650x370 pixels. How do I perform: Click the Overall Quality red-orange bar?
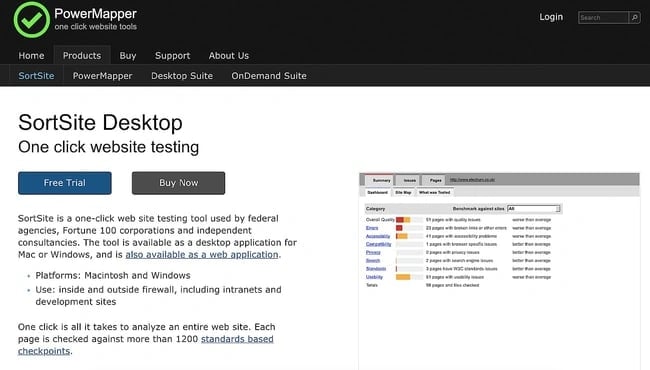(403, 220)
